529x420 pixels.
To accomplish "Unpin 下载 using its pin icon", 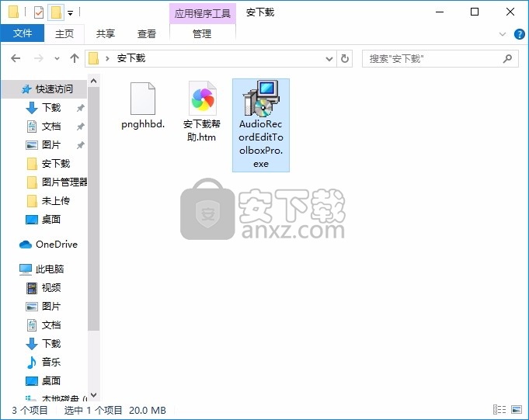I will (80, 108).
